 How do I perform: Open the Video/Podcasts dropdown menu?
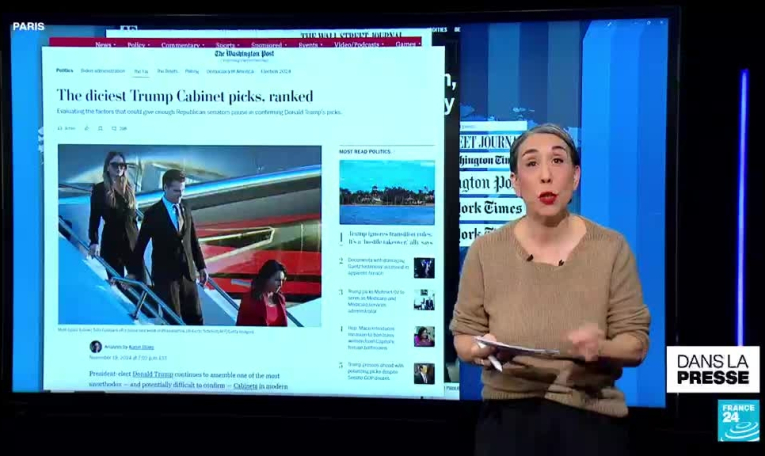[359, 45]
